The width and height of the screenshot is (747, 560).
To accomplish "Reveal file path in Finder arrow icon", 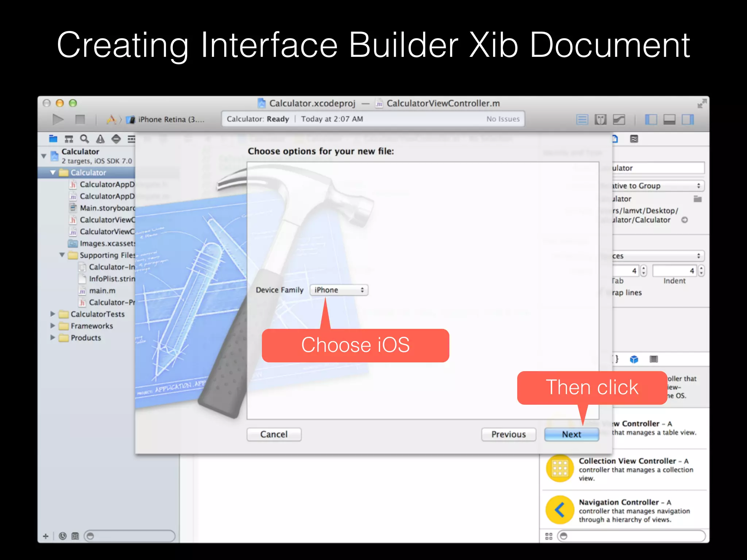I will pos(685,220).
